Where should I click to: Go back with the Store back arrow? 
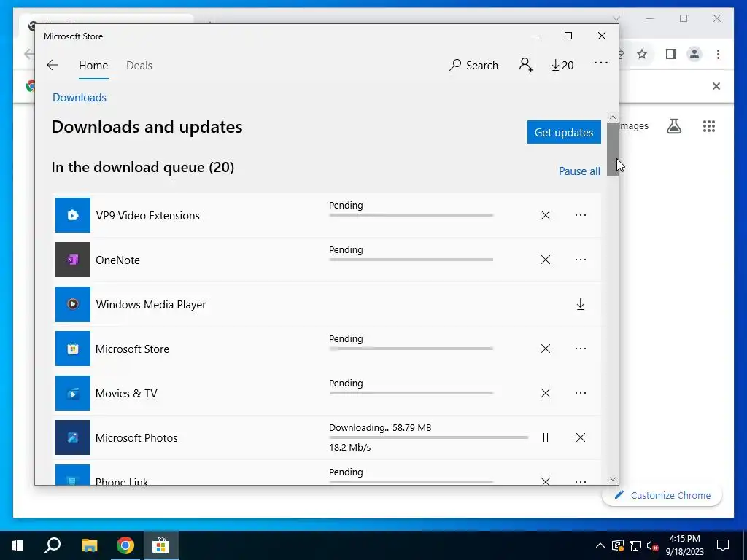tap(53, 65)
